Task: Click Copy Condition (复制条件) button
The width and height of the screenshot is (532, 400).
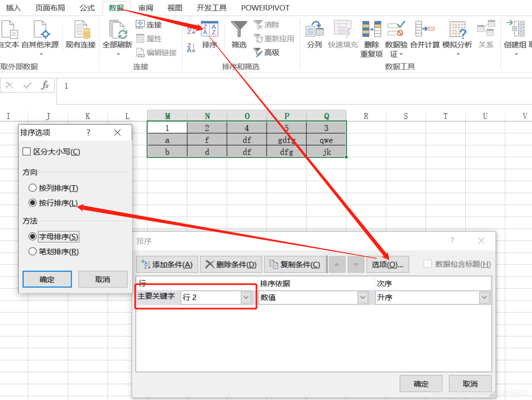Action: click(295, 264)
